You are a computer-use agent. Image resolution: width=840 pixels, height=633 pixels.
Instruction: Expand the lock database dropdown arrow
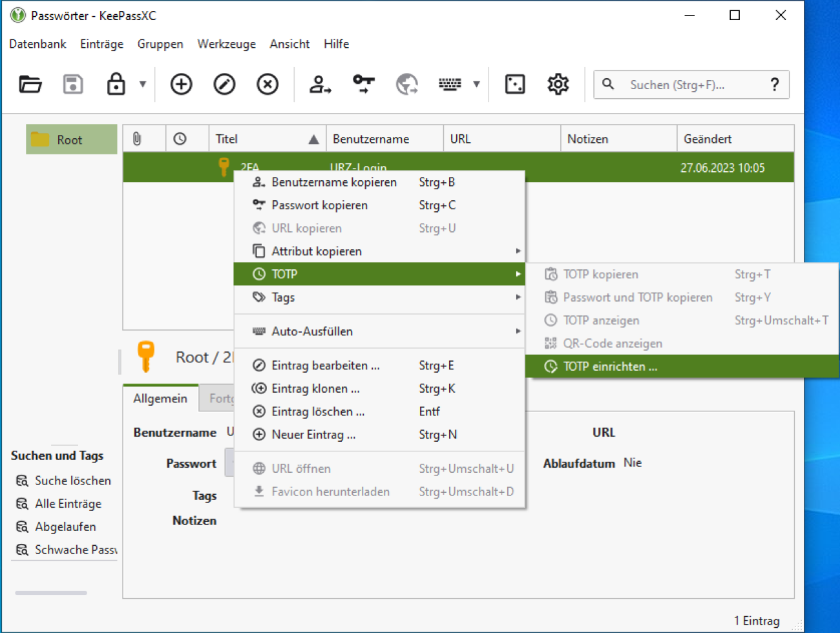click(143, 85)
